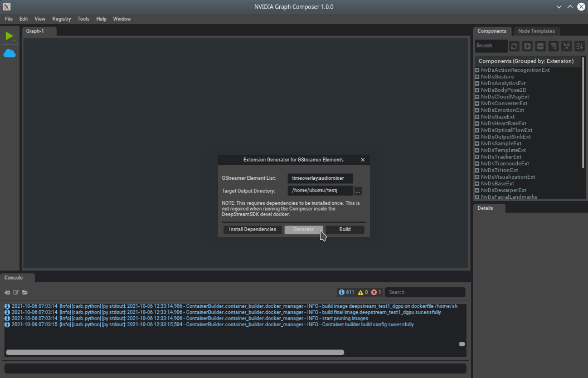Toggle warning messages filter in console
Image resolution: width=588 pixels, height=378 pixels.
363,292
